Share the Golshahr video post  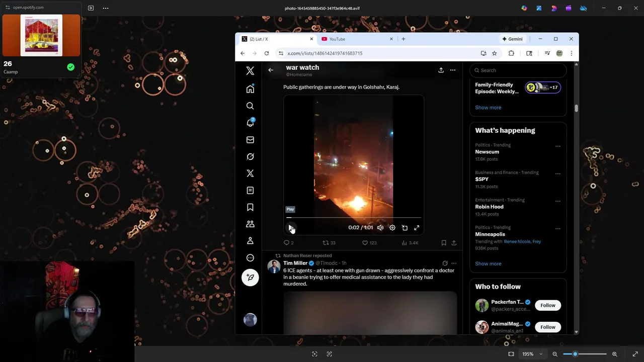[454, 243]
